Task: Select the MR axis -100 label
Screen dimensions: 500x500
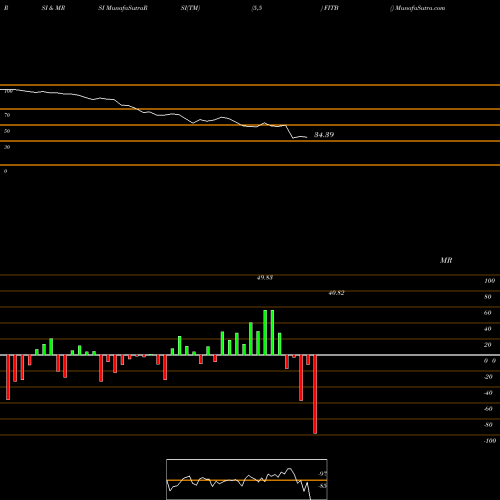Action: point(489,441)
